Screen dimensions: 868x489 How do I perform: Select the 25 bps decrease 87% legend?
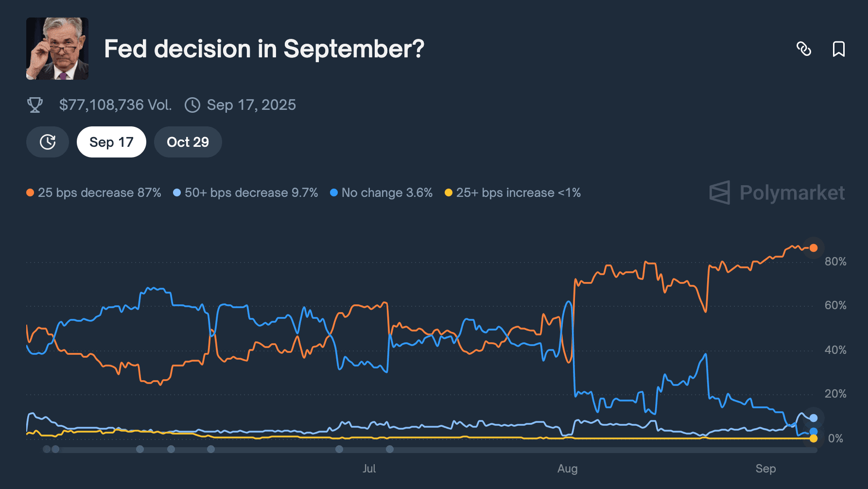click(94, 193)
